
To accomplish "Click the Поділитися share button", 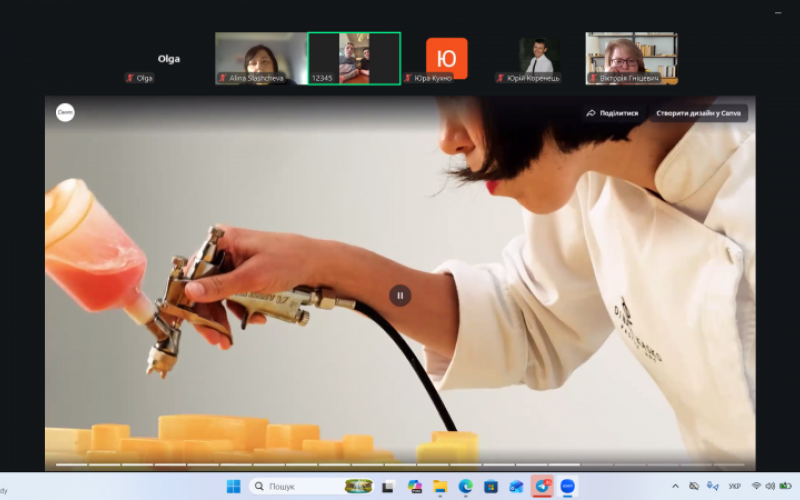I will [612, 113].
